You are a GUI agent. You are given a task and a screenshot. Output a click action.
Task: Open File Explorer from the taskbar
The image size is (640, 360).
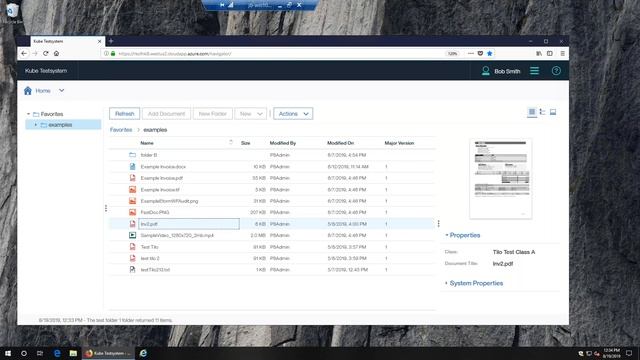point(73,353)
